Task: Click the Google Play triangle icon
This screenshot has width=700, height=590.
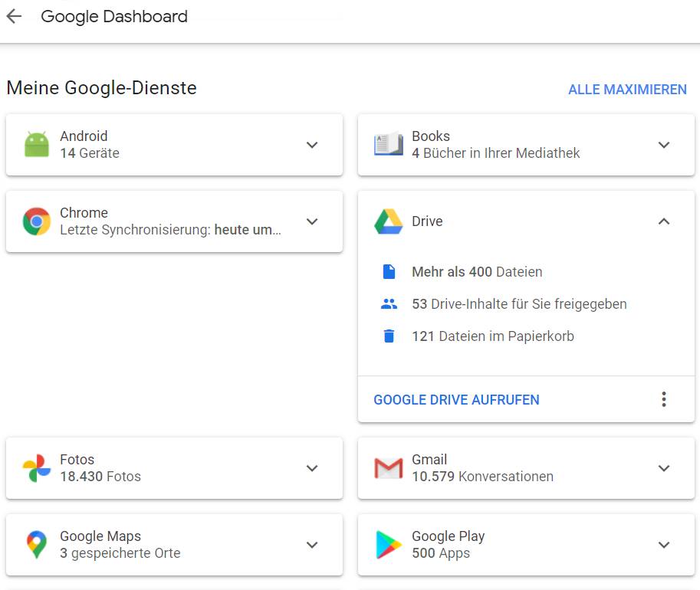Action: point(388,545)
